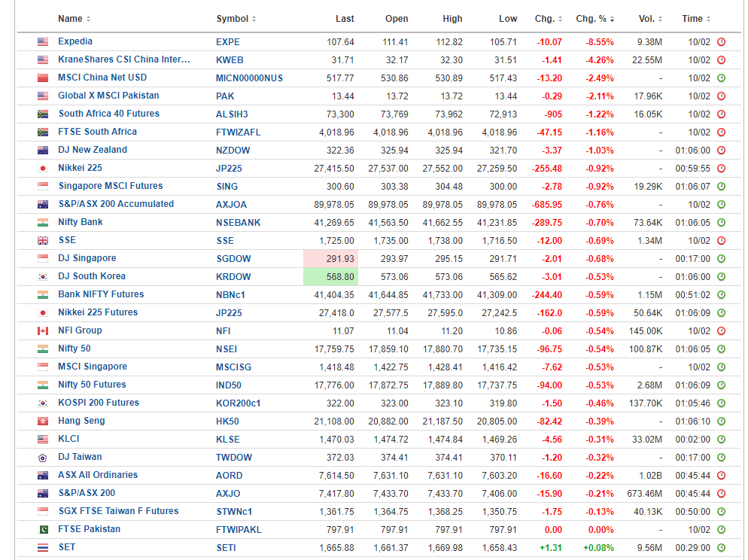Sort the table by Name column
The height and width of the screenshot is (560, 748).
74,19
